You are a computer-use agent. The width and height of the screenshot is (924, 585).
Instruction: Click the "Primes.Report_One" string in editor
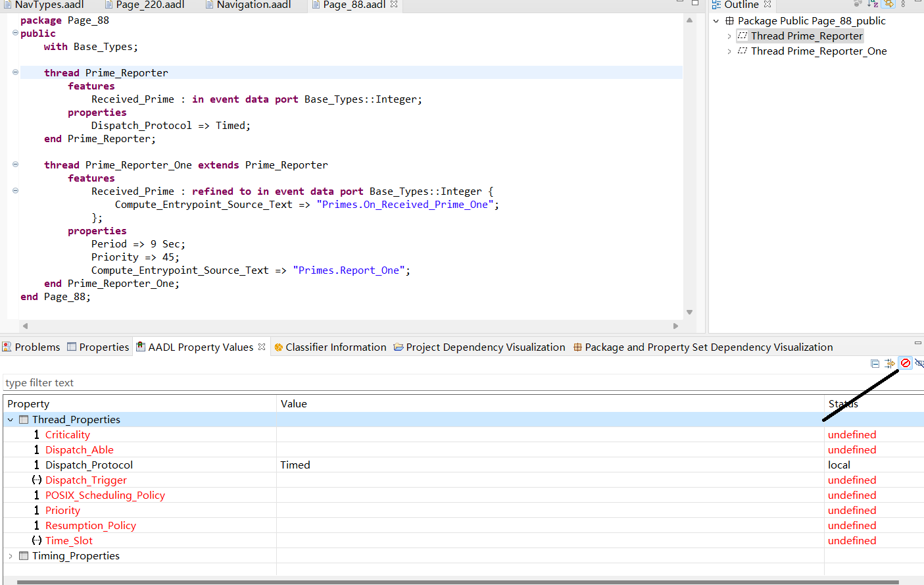pos(349,270)
